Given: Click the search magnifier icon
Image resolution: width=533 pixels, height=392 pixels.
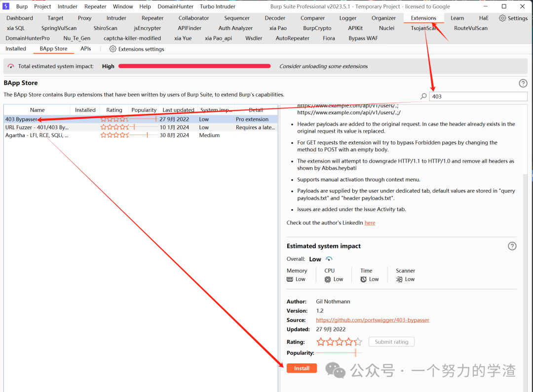Looking at the screenshot, I should point(423,97).
